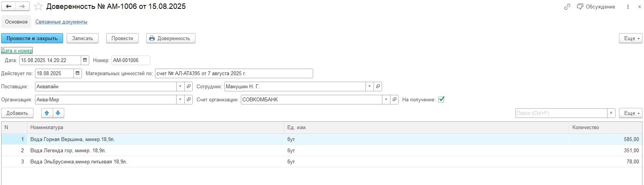Screen dimensions: 644x185
Task: Uncheck the На получение checkbox
Action: pos(441,99)
